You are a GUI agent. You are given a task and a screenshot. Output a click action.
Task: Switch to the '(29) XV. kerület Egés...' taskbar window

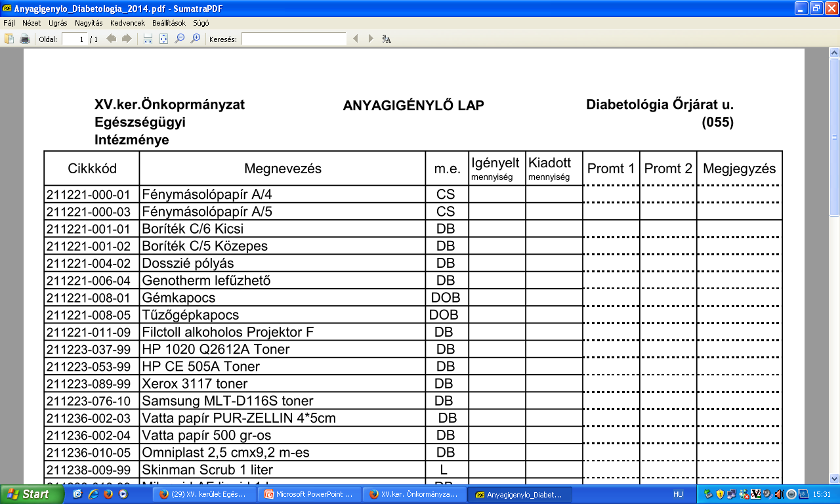203,494
